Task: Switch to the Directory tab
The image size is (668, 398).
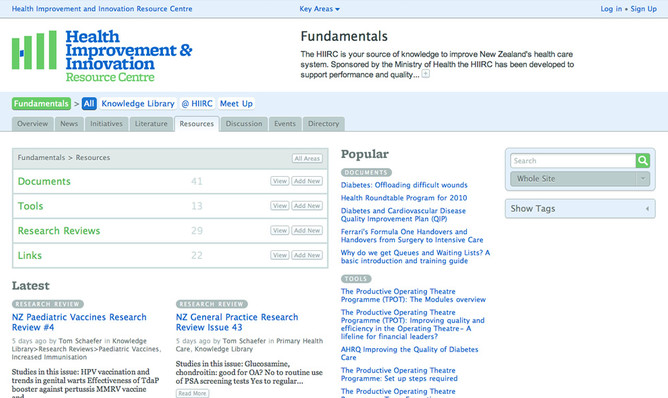Action: tap(324, 124)
